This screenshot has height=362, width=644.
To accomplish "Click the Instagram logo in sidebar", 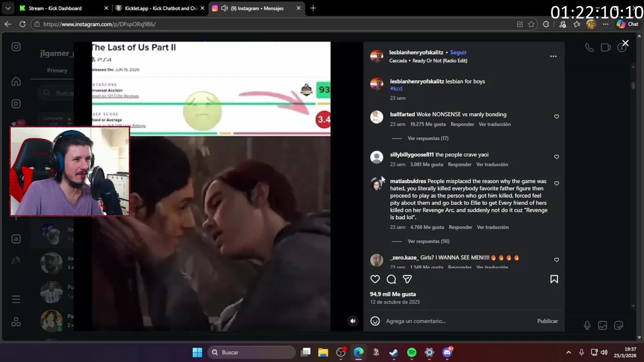I will (16, 47).
